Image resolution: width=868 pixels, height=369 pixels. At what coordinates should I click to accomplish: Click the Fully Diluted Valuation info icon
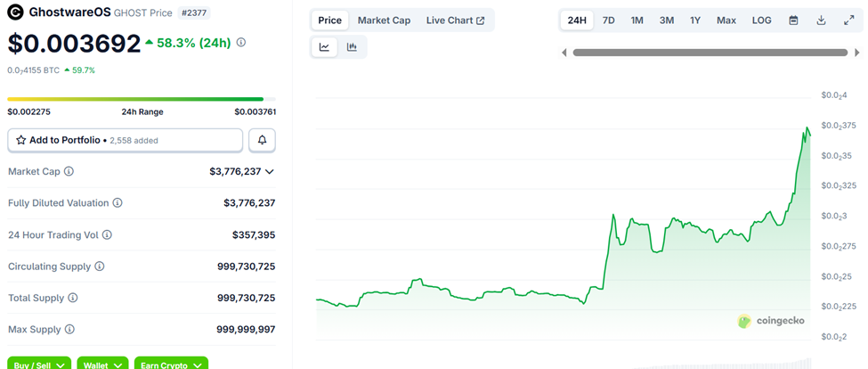coord(118,203)
